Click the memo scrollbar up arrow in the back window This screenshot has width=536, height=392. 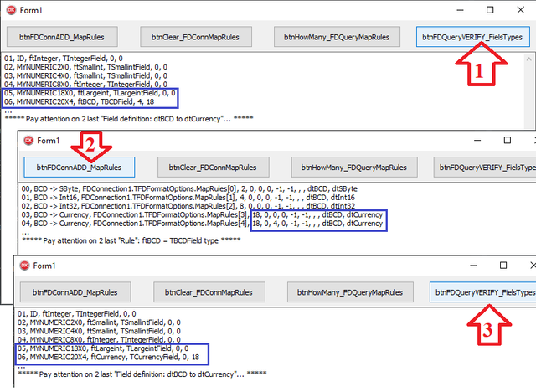click(528, 59)
